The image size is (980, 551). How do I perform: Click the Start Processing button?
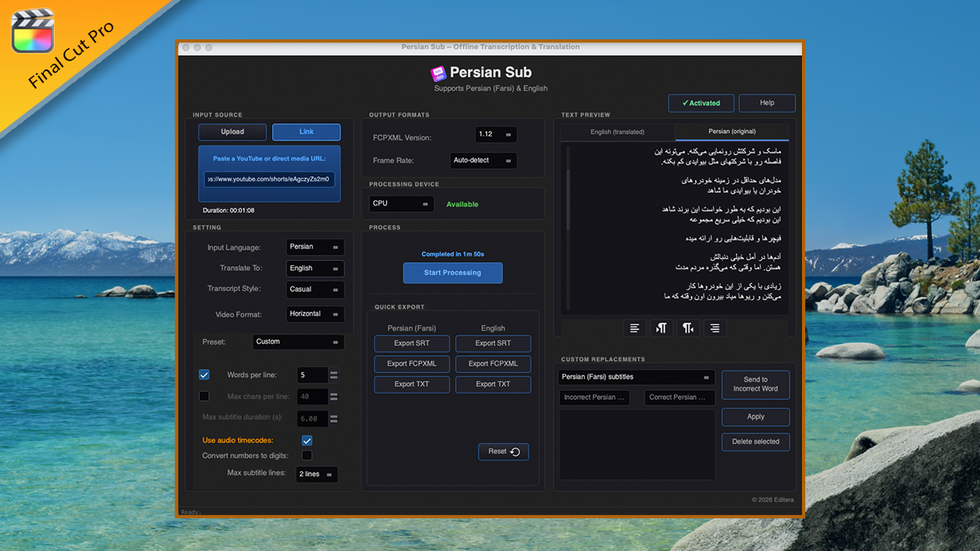pos(452,273)
